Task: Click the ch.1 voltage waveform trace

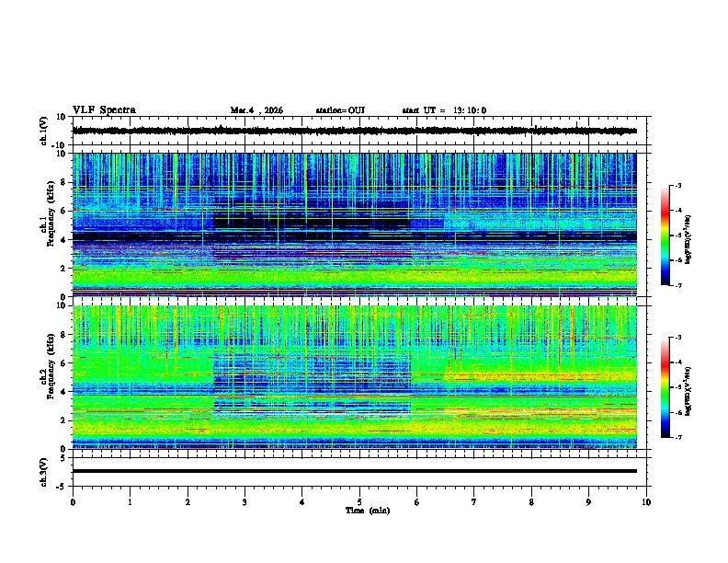Action: (x=355, y=131)
